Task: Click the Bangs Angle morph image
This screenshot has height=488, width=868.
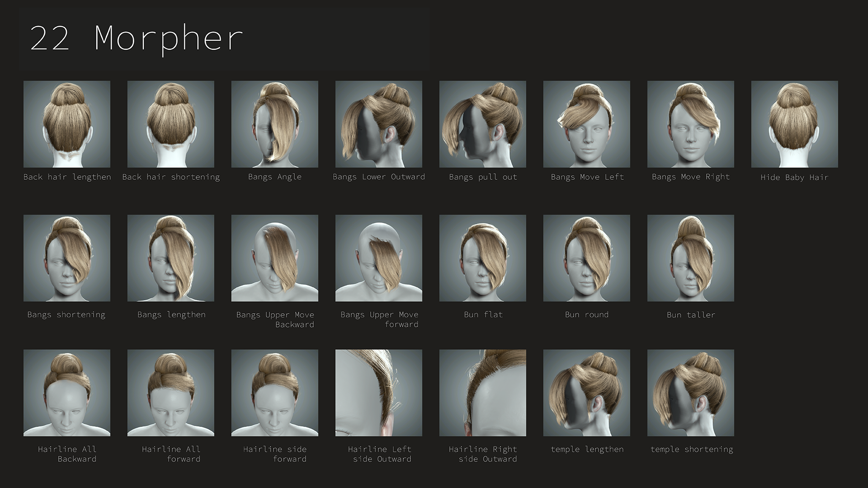Action: [x=275, y=124]
